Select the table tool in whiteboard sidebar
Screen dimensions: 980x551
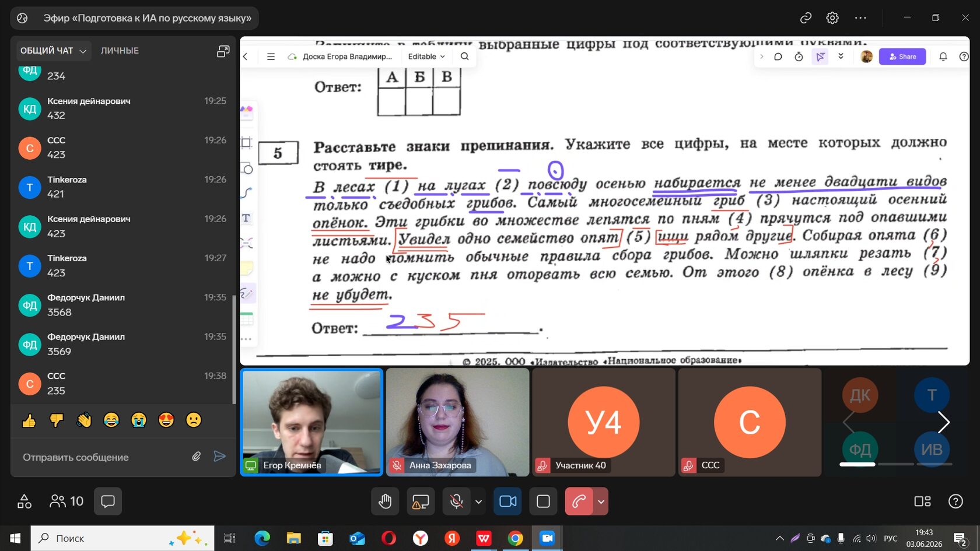tap(247, 318)
